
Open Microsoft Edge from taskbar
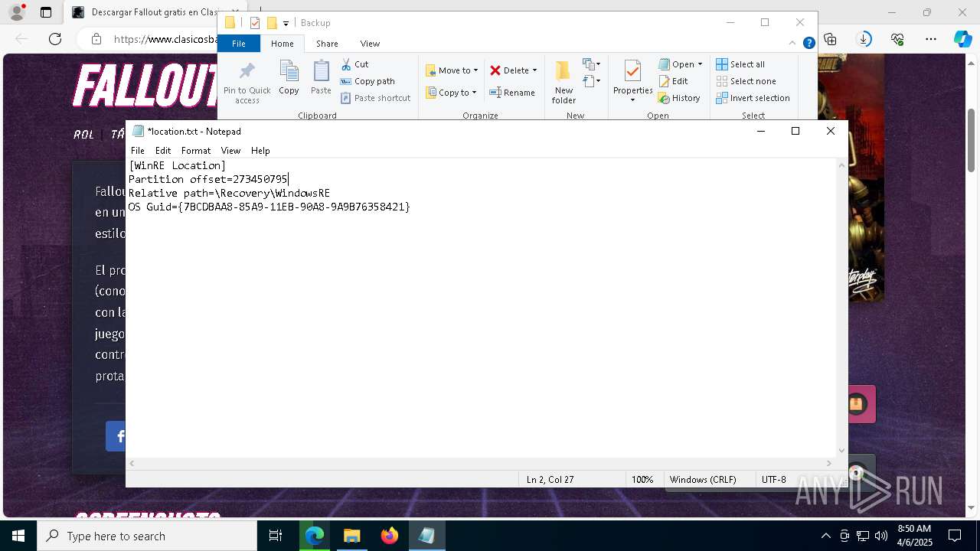315,536
